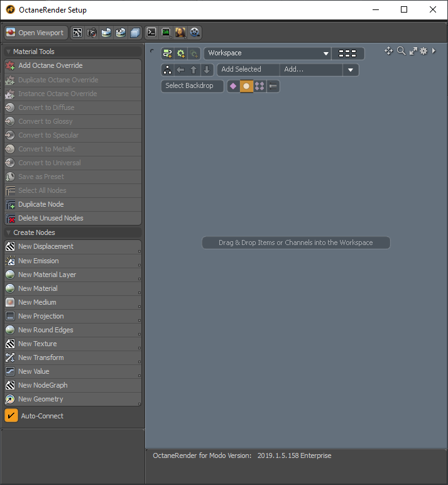
Task: Click the expand diagonal arrows icon
Action: 413,51
